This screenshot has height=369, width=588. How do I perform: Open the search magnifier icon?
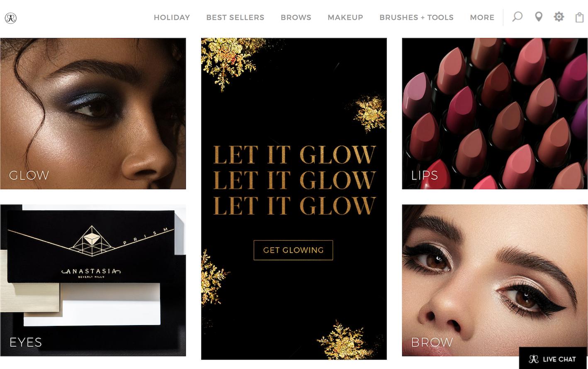point(517,17)
